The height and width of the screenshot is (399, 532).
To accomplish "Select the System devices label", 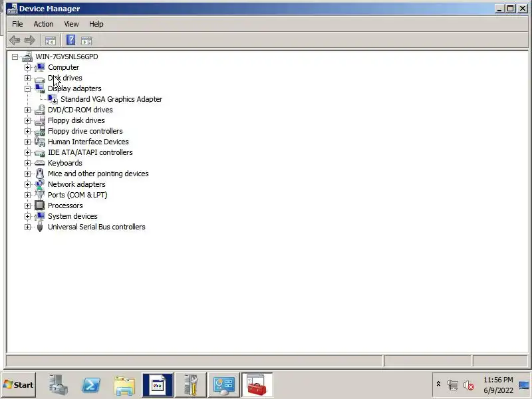I will (x=72, y=216).
